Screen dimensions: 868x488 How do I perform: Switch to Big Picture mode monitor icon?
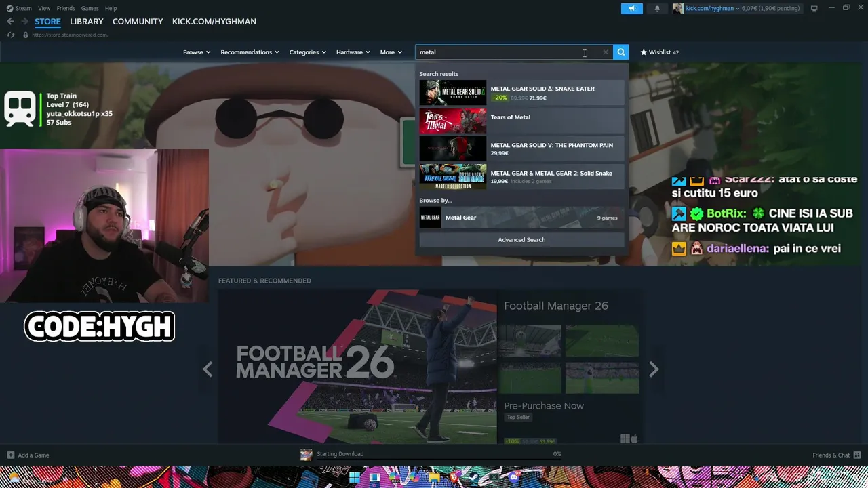click(x=814, y=8)
